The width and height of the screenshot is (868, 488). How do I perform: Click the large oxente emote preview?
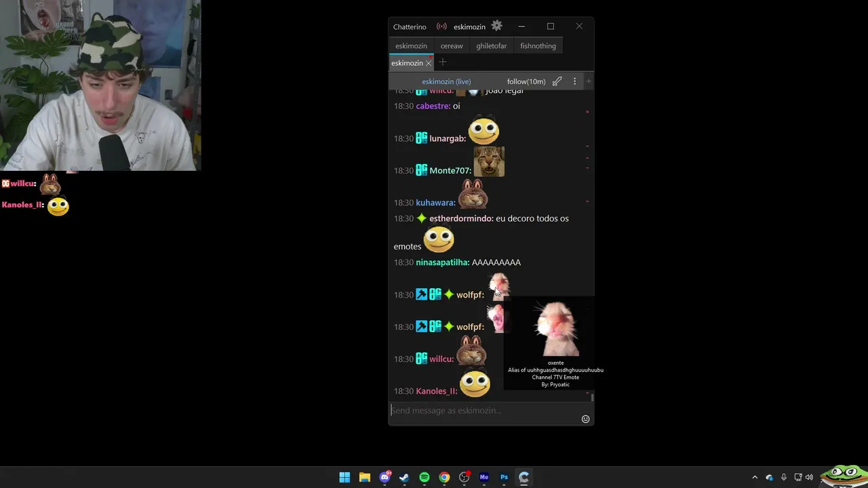[556, 329]
